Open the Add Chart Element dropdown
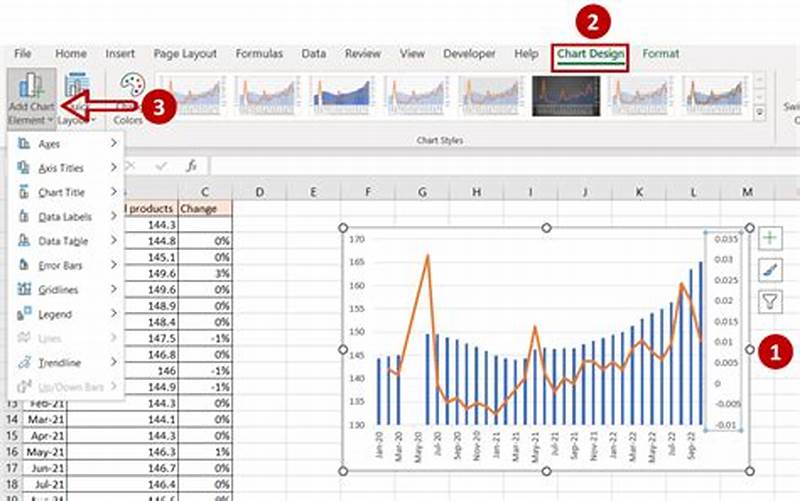The image size is (800, 501). (32, 98)
